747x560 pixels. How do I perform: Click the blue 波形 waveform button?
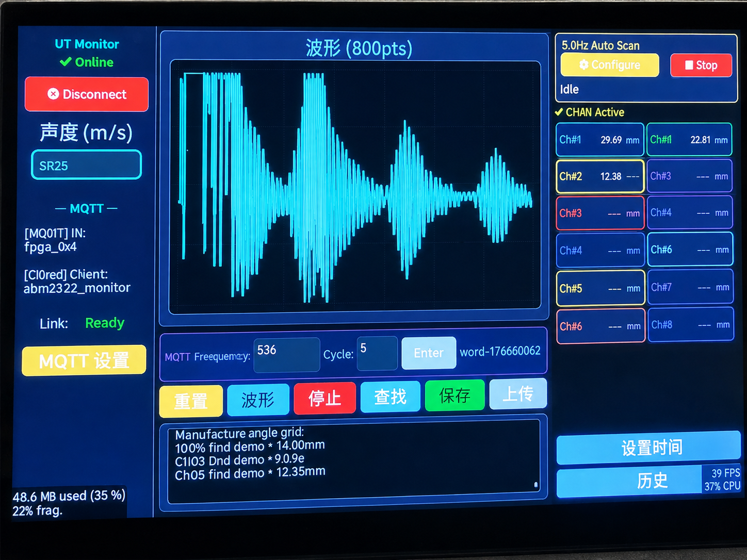click(258, 400)
